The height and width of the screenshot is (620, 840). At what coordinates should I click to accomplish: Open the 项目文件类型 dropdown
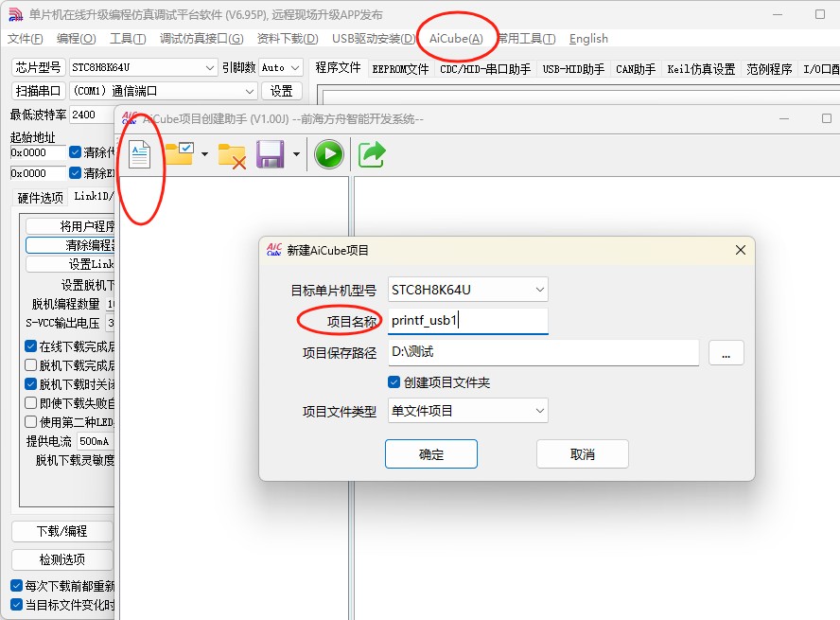coord(467,411)
